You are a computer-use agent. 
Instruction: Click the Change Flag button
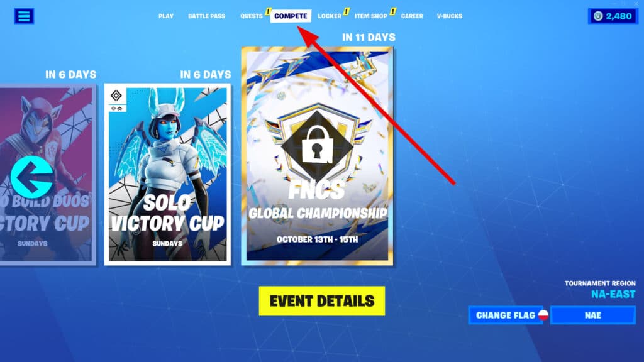[x=506, y=315]
